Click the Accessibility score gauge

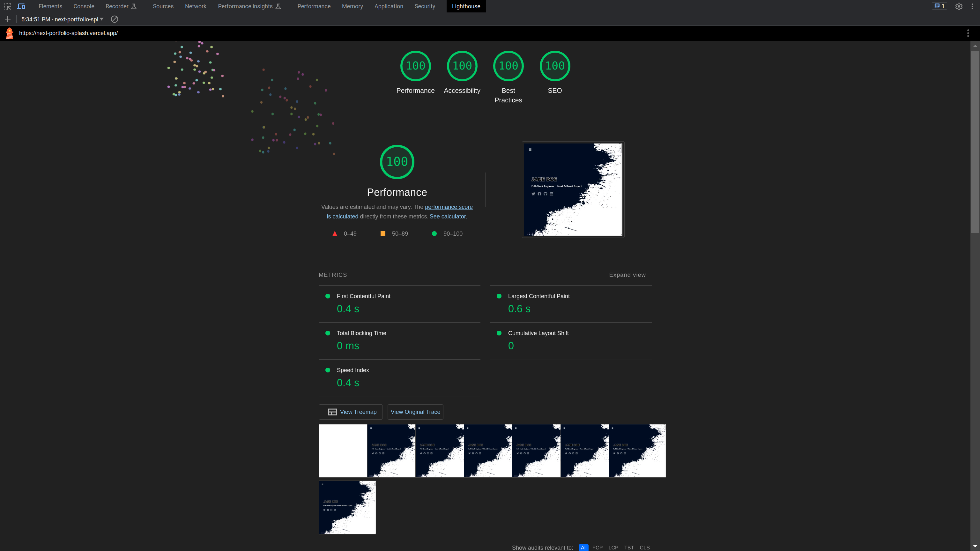pos(462,66)
